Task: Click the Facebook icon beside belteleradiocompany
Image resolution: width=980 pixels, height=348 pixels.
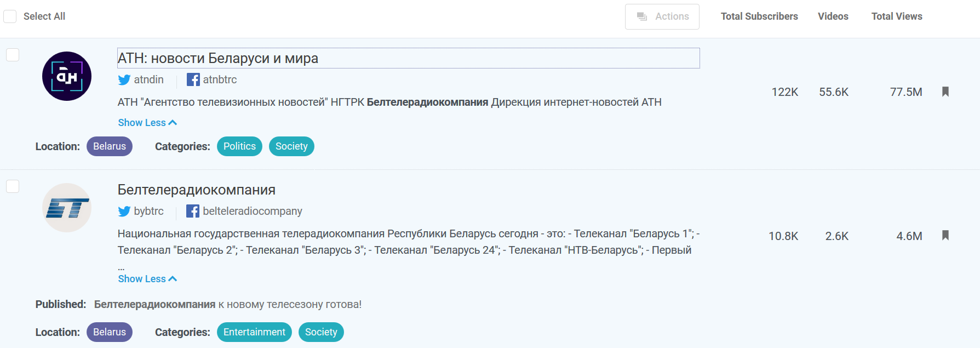Action: pyautogui.click(x=193, y=212)
